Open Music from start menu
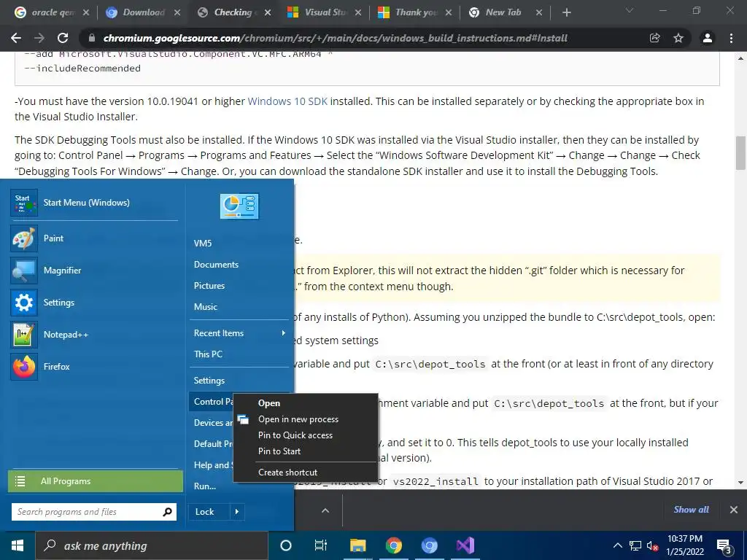 point(205,307)
